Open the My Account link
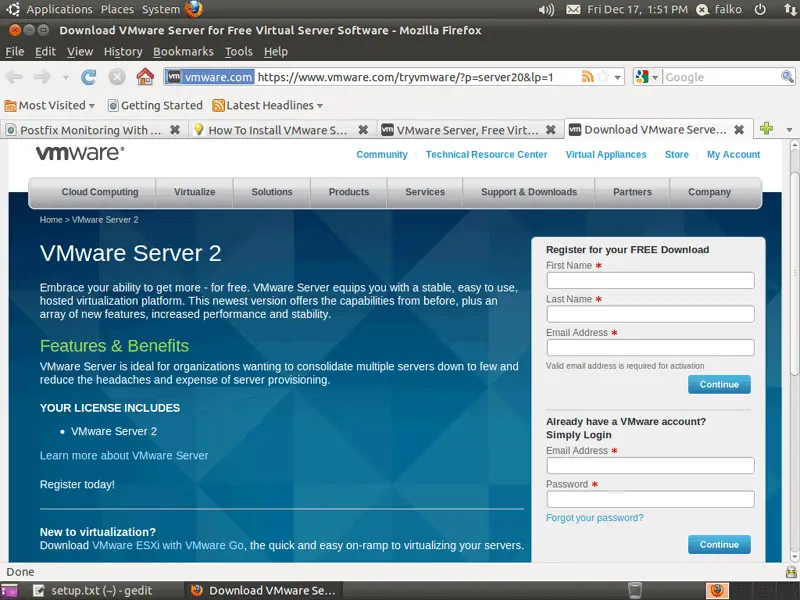The width and height of the screenshot is (800, 600). (x=733, y=155)
